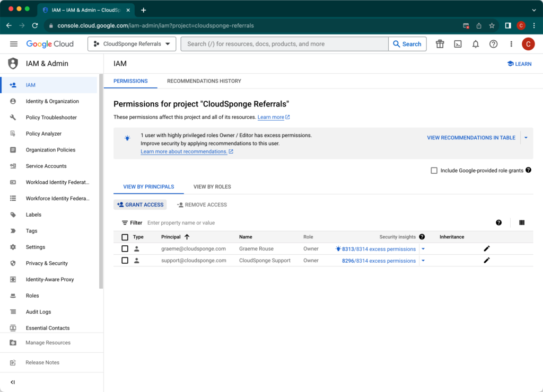This screenshot has width=543, height=392.
Task: Bookmark this page with the star icon
Action: 492,25
